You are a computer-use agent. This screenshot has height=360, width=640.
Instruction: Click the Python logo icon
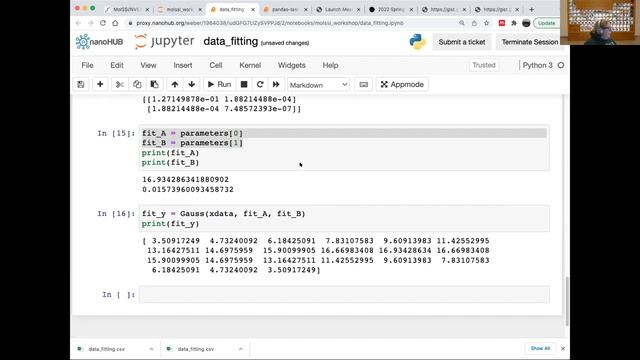pyautogui.click(x=417, y=42)
